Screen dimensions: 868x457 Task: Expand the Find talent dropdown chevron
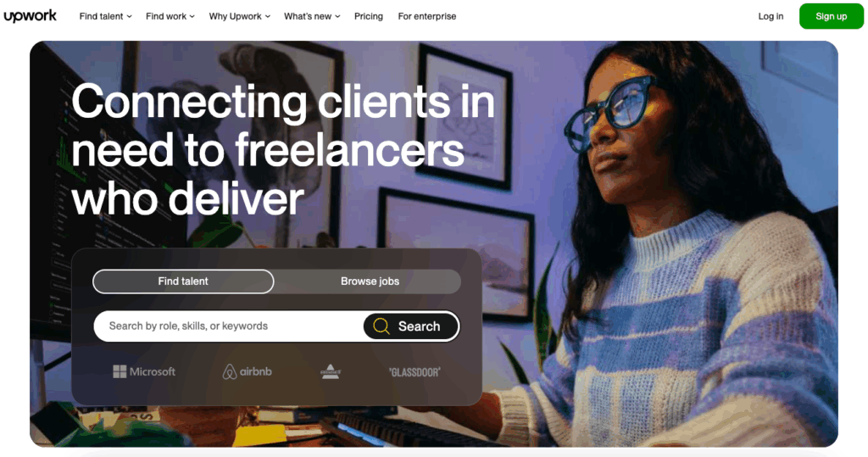(x=130, y=17)
